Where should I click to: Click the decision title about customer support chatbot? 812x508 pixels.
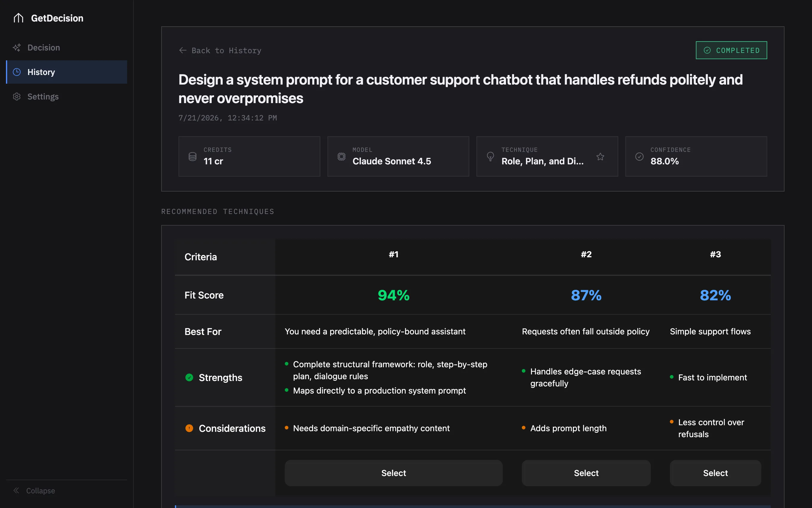(x=461, y=89)
